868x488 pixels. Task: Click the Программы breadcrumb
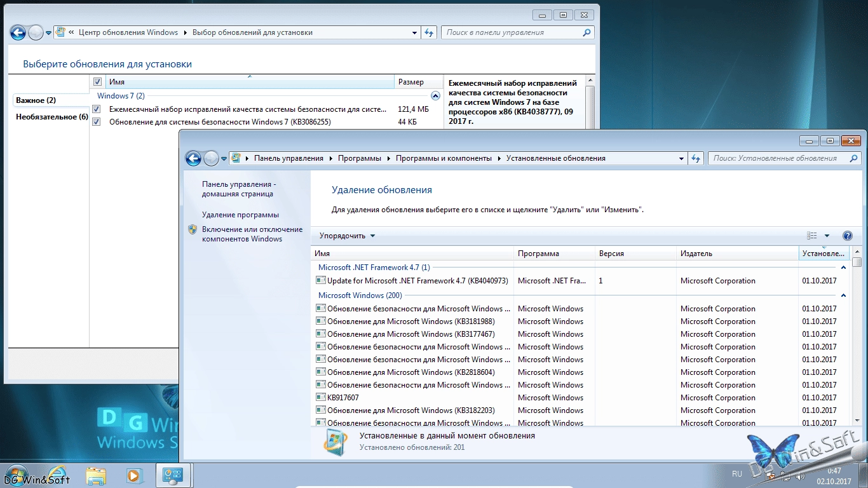[360, 158]
